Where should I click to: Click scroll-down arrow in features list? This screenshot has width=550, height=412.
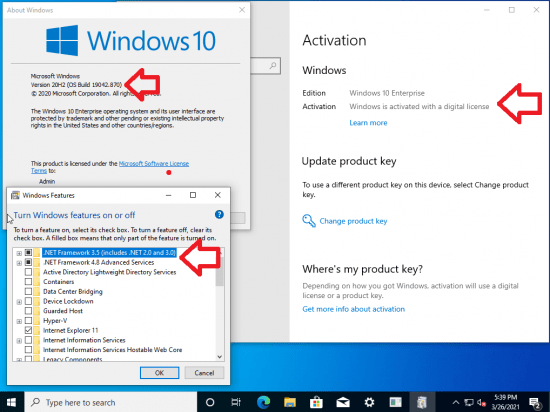[220, 357]
